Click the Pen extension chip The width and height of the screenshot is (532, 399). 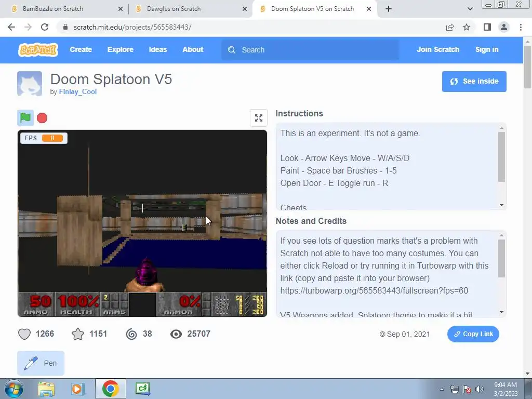click(41, 363)
